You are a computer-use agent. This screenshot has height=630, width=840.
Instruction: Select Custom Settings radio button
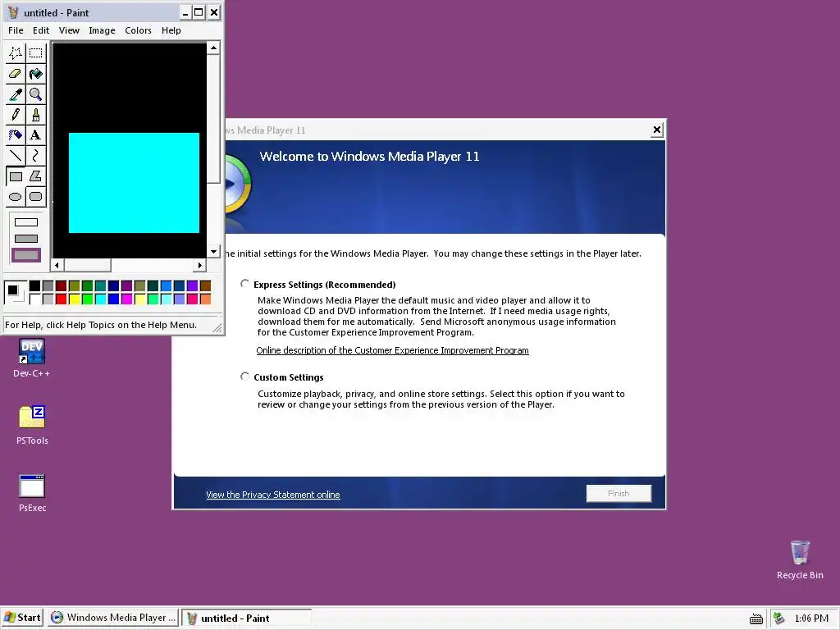[244, 376]
